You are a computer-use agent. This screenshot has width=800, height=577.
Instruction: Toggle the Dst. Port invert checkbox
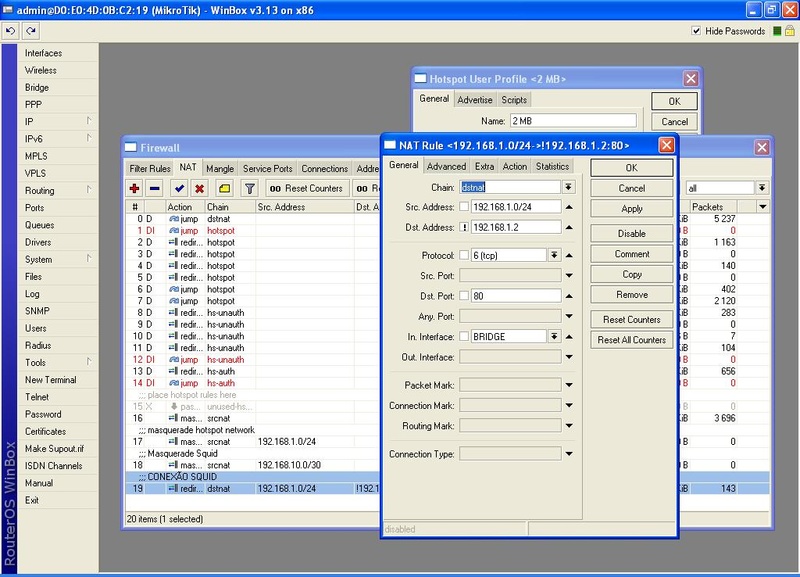pos(464,295)
